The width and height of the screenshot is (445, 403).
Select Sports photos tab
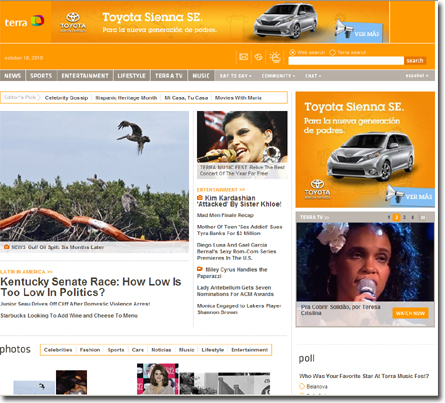pyautogui.click(x=116, y=350)
